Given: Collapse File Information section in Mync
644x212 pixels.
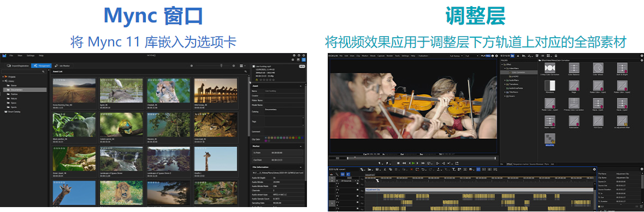Looking at the screenshot, I should click(300, 167).
